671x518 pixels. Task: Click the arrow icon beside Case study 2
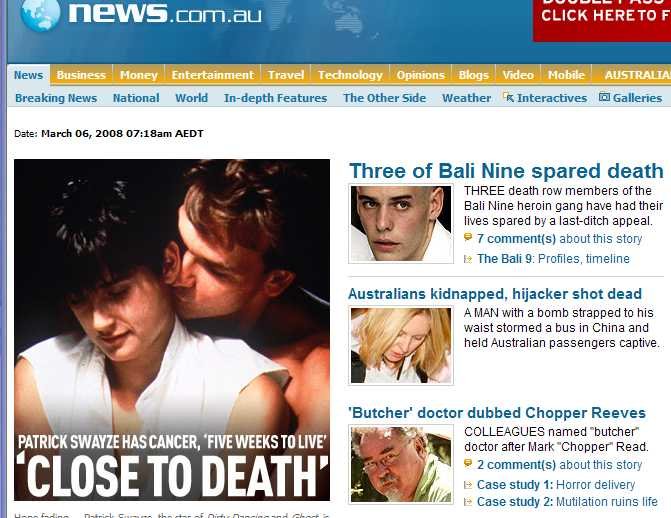[x=468, y=502]
